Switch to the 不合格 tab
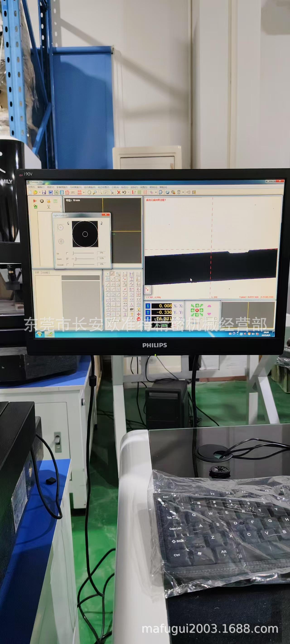The image size is (290, 644). [45, 272]
